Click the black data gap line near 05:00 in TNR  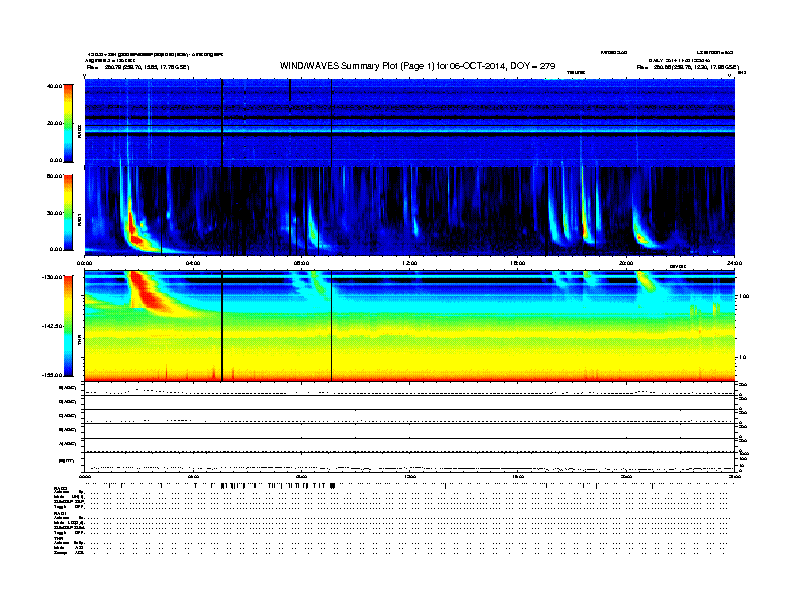[222, 326]
